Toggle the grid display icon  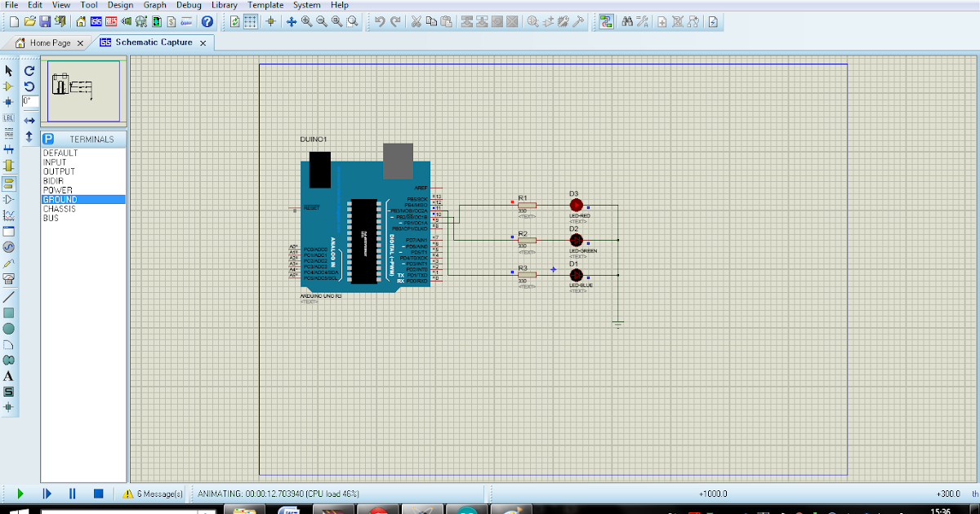pos(251,22)
